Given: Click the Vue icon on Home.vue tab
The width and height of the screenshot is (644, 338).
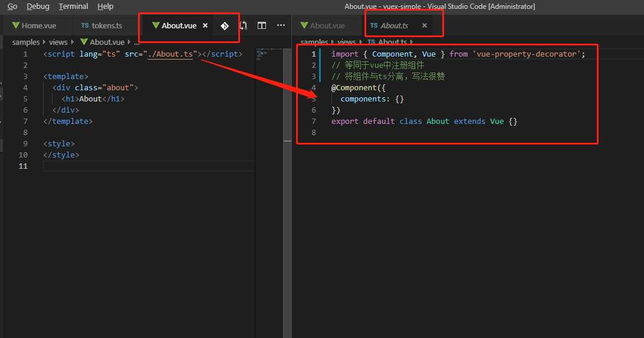Looking at the screenshot, I should [15, 25].
